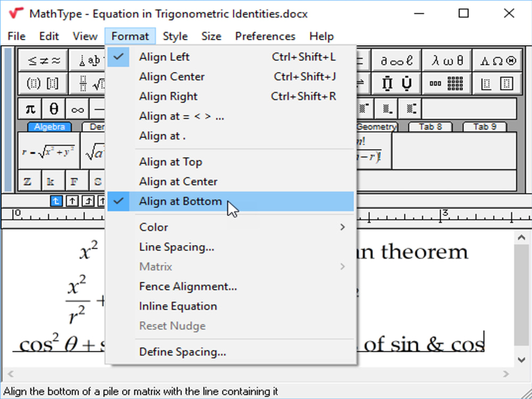Open the Style menu
This screenshot has height=399, width=532.
click(175, 36)
